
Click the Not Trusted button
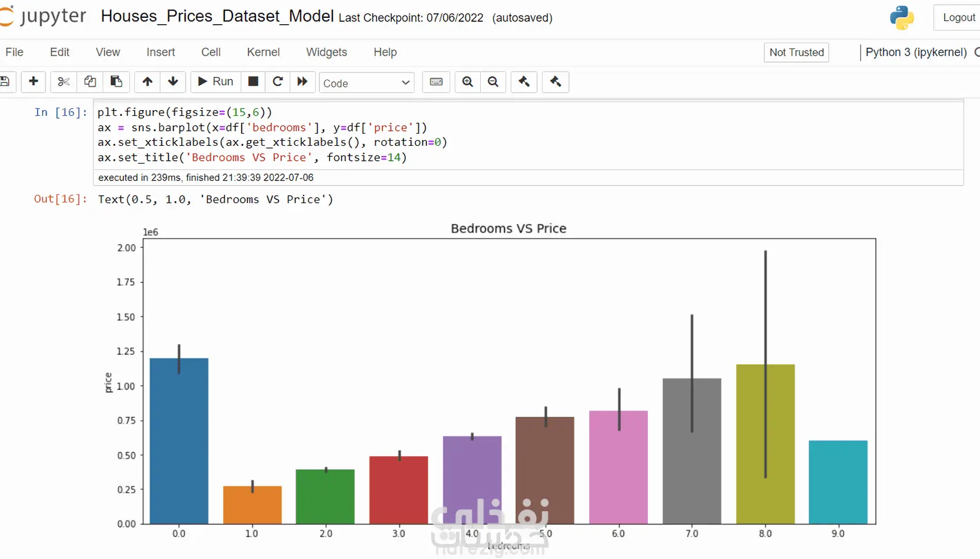tap(797, 52)
